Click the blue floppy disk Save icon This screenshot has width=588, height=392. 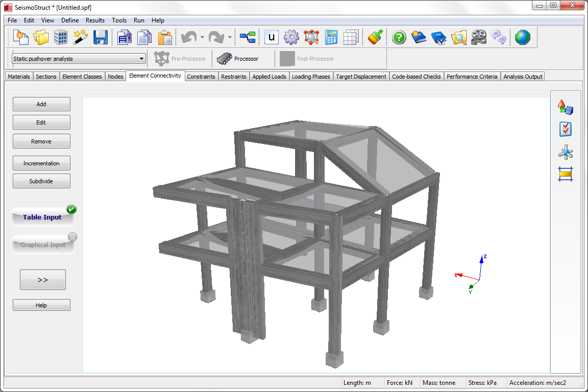[x=101, y=37]
